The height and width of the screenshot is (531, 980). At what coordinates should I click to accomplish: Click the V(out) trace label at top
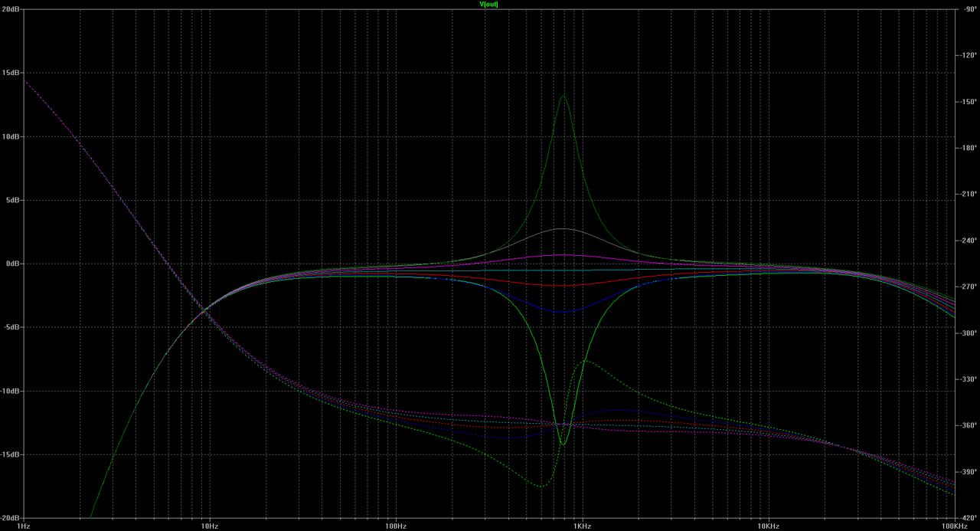point(489,4)
